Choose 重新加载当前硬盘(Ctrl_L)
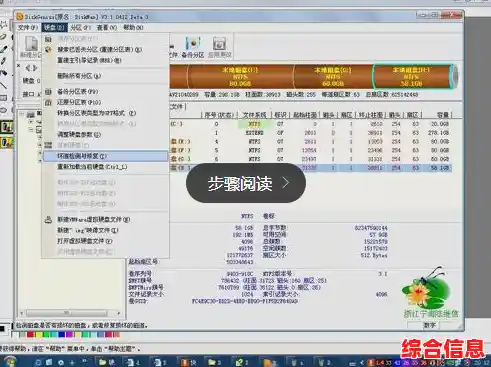The height and width of the screenshot is (367, 491). [105, 167]
